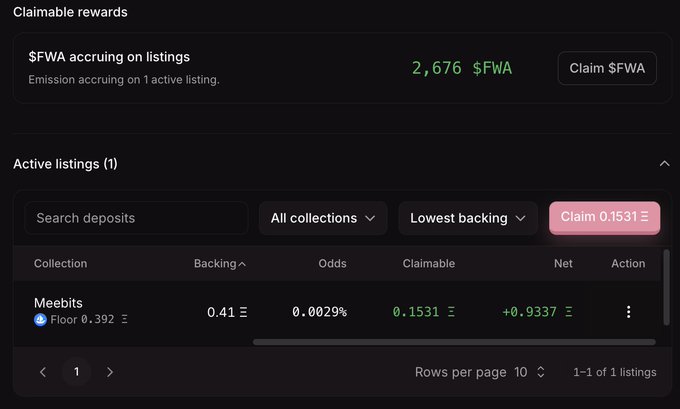Click the horizontal table scrollbar
The width and height of the screenshot is (680, 409).
point(454,342)
